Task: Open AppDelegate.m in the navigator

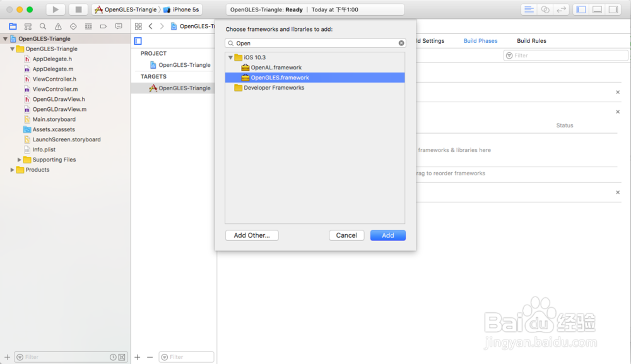Action: point(53,69)
